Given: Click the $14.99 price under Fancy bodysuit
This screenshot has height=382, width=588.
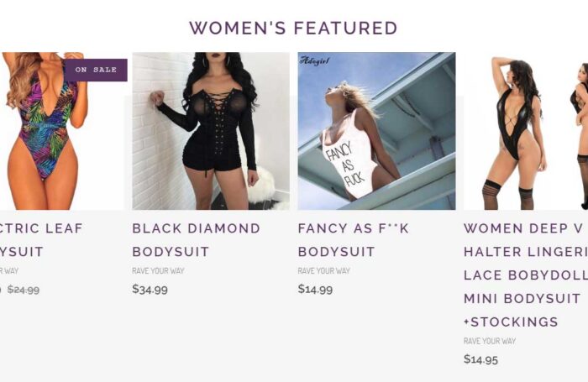Looking at the screenshot, I should pos(315,289).
